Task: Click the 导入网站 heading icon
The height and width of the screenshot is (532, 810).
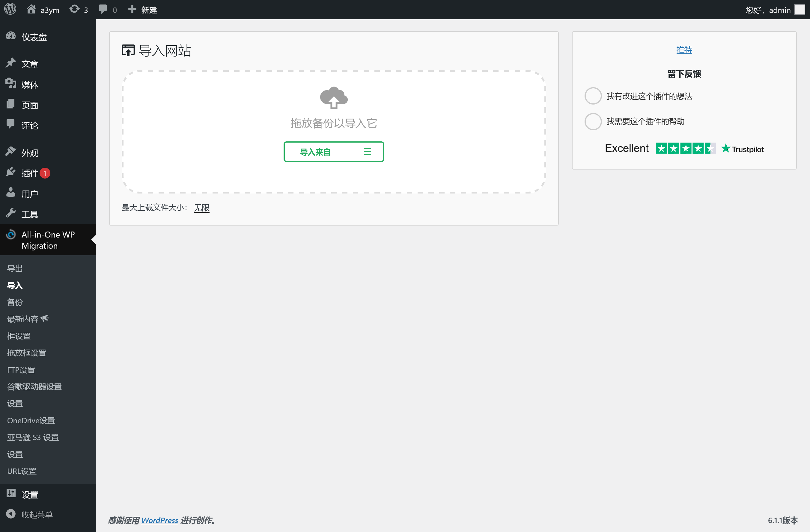Action: 128,50
